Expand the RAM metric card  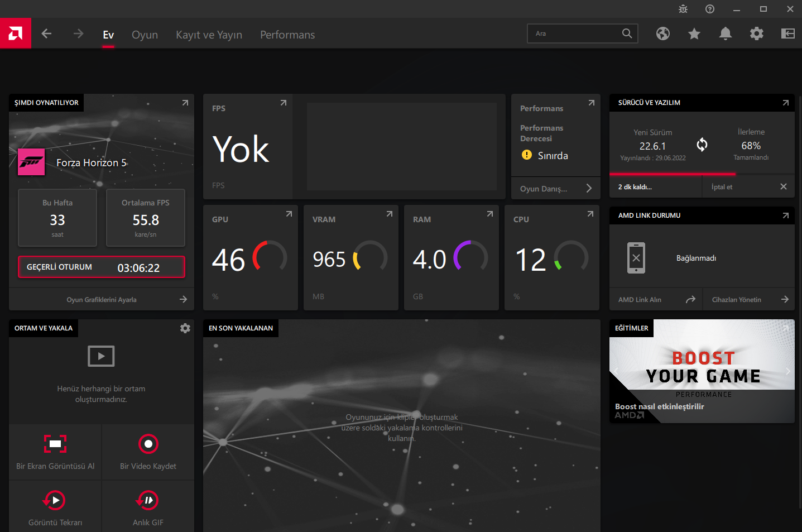click(x=490, y=214)
